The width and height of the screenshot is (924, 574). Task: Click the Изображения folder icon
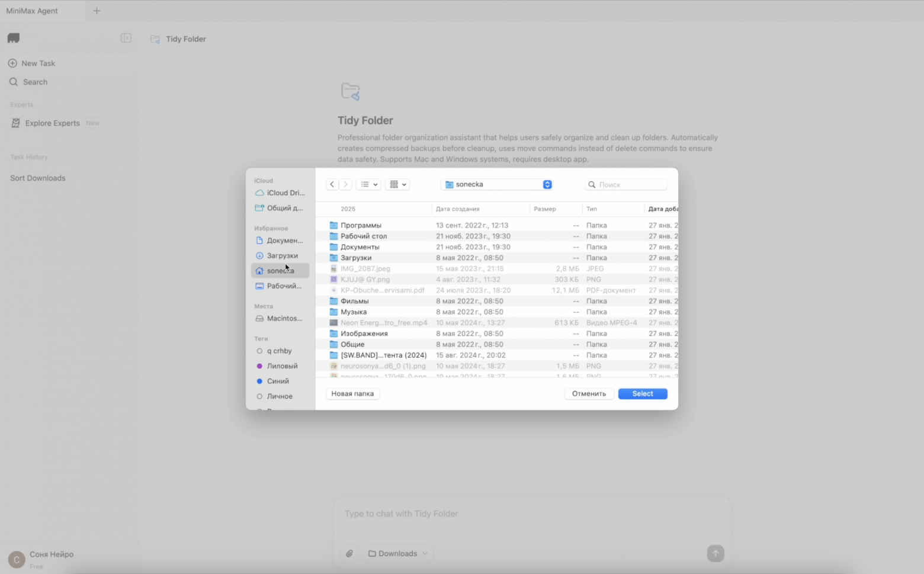click(333, 334)
